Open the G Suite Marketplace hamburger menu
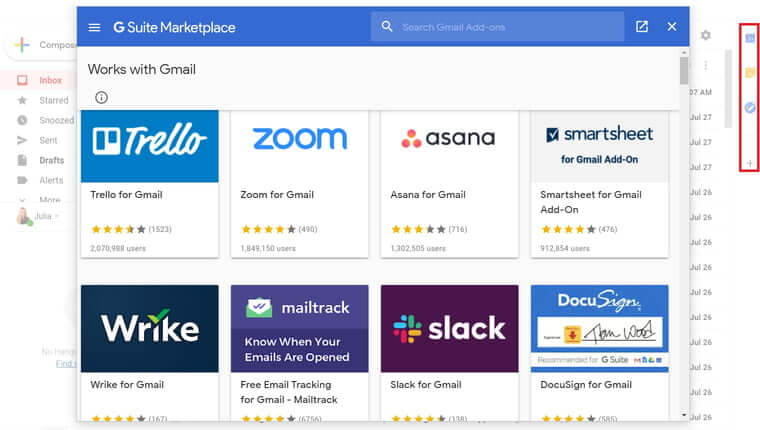760x430 pixels. (x=95, y=27)
